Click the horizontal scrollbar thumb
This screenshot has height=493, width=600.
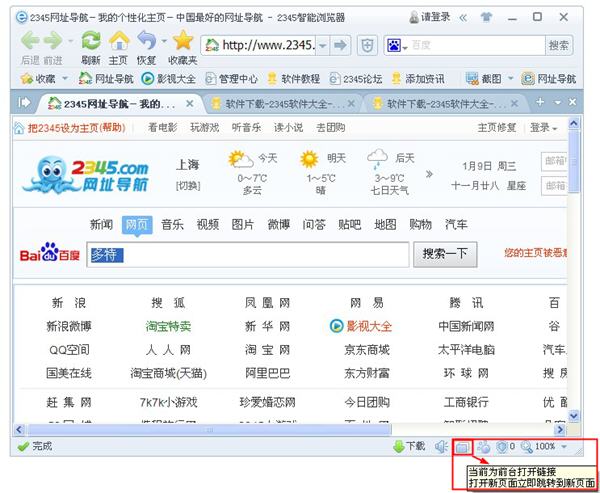[209, 430]
